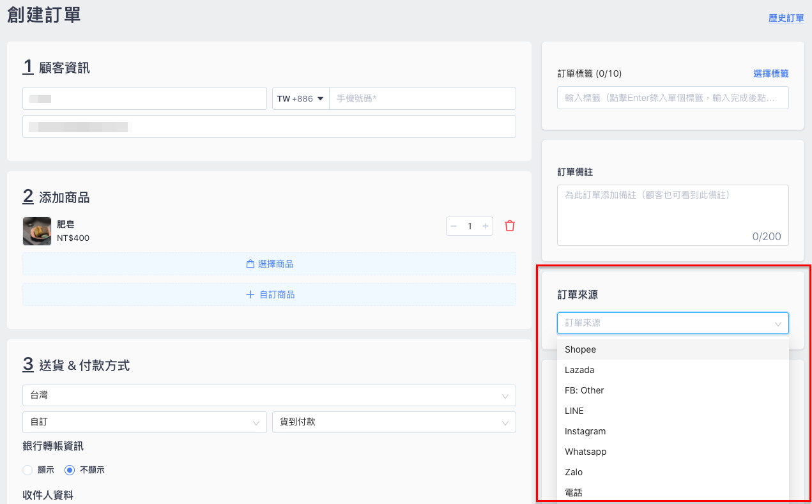Click the 手機號碼 input field

click(422, 98)
